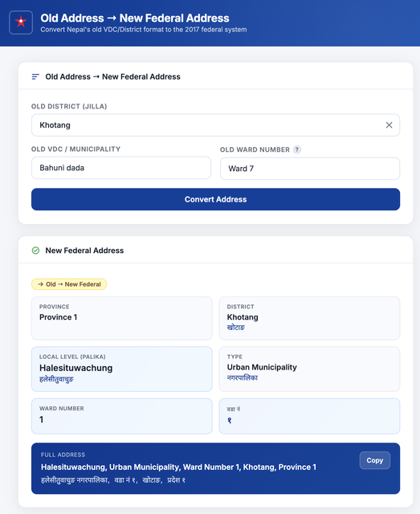The height and width of the screenshot is (514, 420).
Task: Click the FULL ADDRESS label
Action: [x=63, y=455]
